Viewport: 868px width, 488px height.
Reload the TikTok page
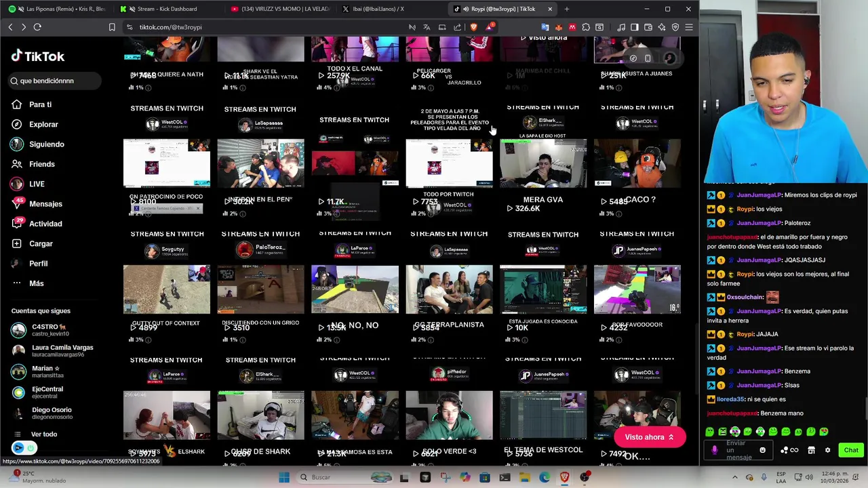coord(37,27)
